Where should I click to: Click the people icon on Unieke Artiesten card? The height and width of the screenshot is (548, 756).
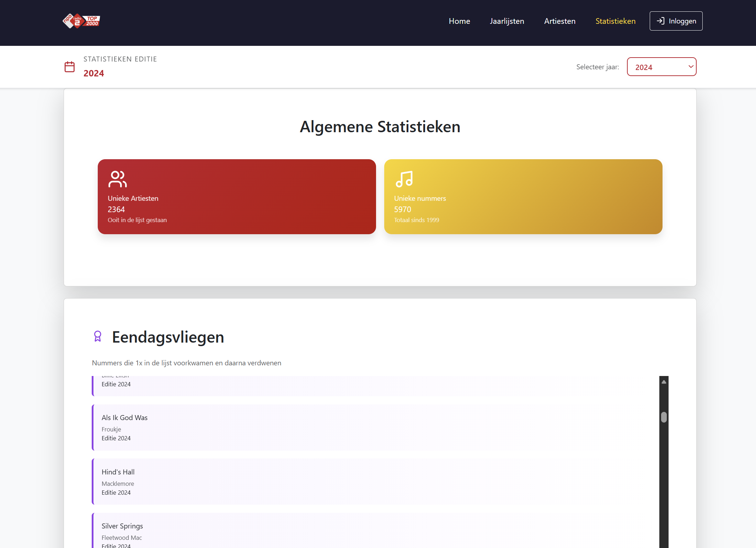pyautogui.click(x=117, y=179)
